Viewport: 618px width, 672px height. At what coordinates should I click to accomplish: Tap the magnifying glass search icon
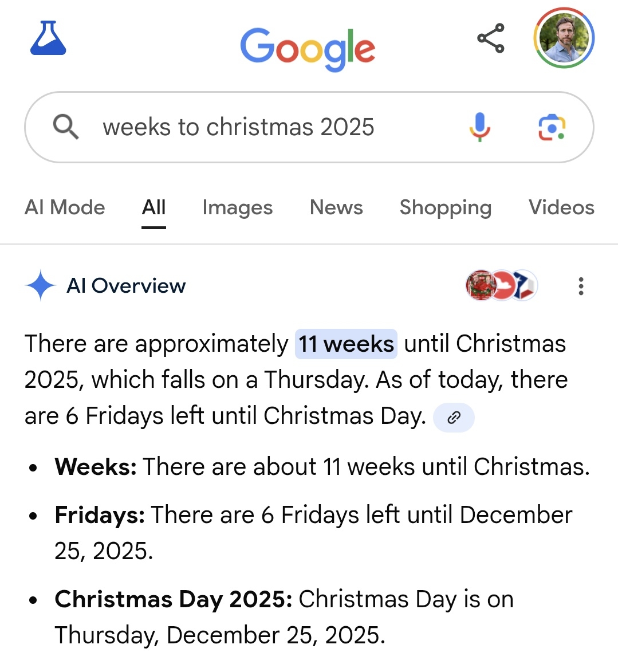(66, 127)
